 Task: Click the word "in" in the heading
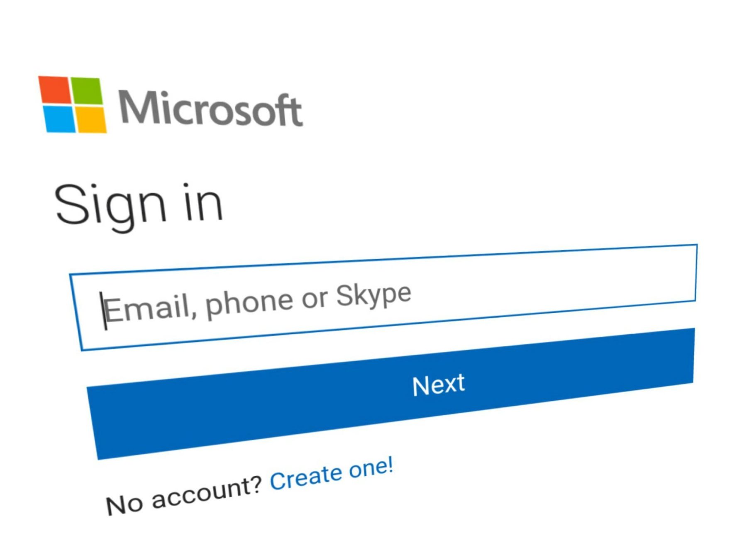click(203, 203)
